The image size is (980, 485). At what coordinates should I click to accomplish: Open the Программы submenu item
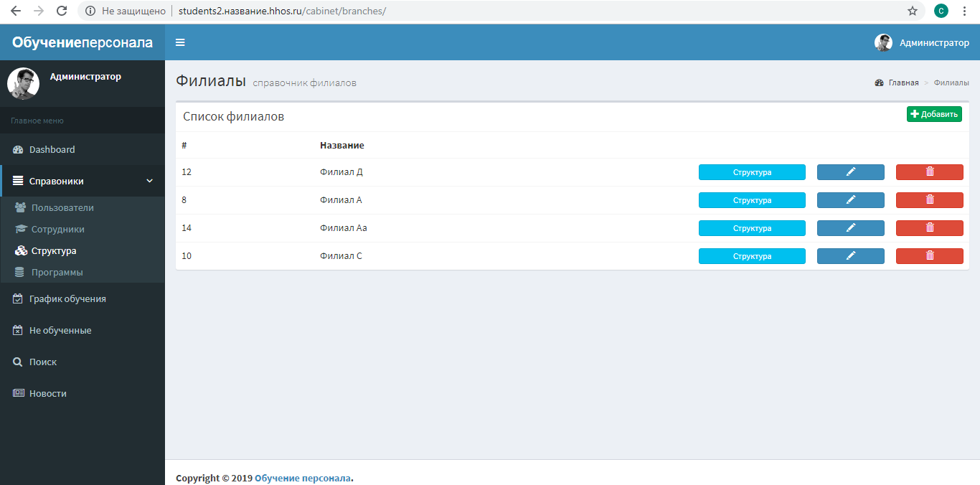pos(83,273)
